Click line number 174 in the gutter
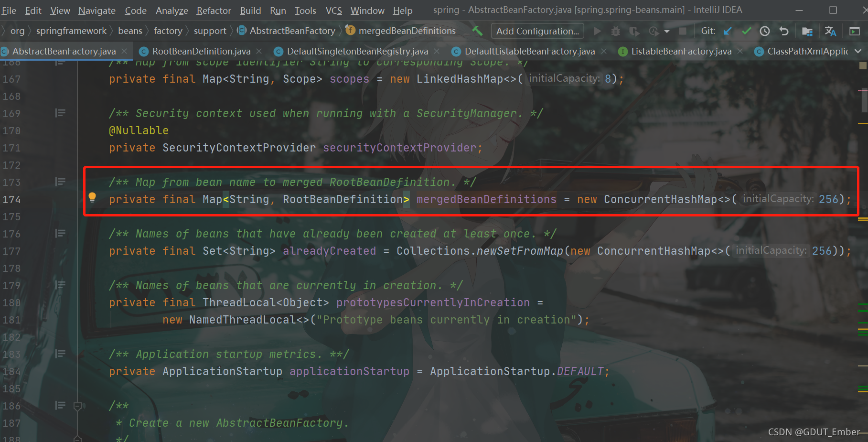This screenshot has height=442, width=868. tap(11, 199)
